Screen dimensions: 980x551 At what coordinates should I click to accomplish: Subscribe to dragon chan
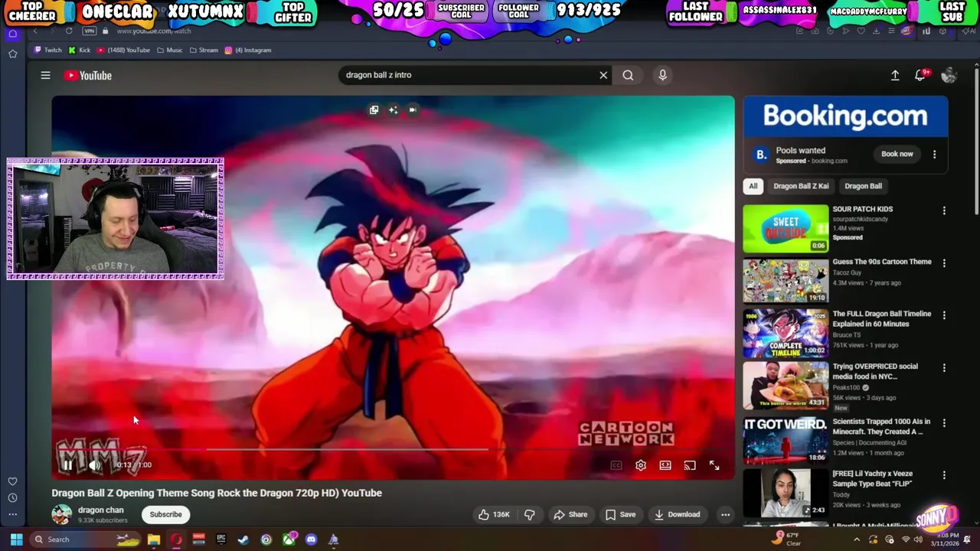tap(165, 514)
